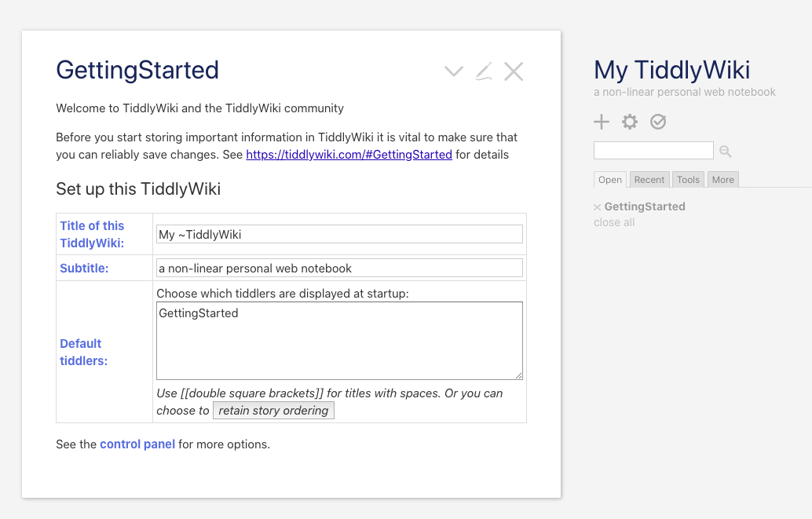Viewport: 812px width, 519px height.
Task: Expand the More sidebar tab
Action: [x=722, y=179]
